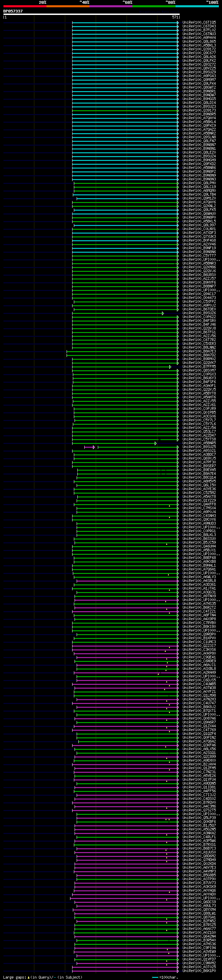This screenshot has width=222, height=980.
Task: Select hit label UniRef100_A3VEW9
Action: tap(199, 951)
